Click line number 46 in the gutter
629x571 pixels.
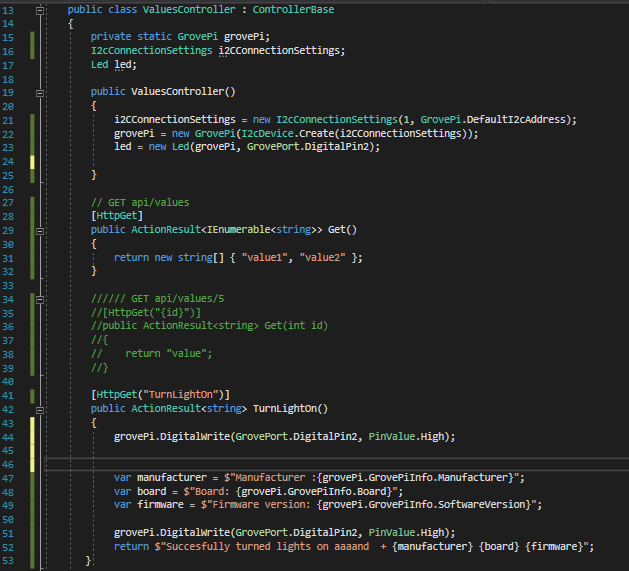[x=8, y=465]
